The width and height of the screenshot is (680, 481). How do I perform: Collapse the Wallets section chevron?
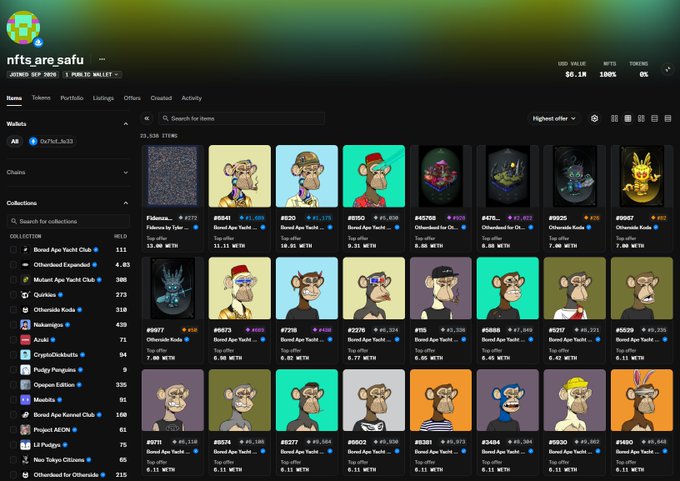tap(125, 124)
